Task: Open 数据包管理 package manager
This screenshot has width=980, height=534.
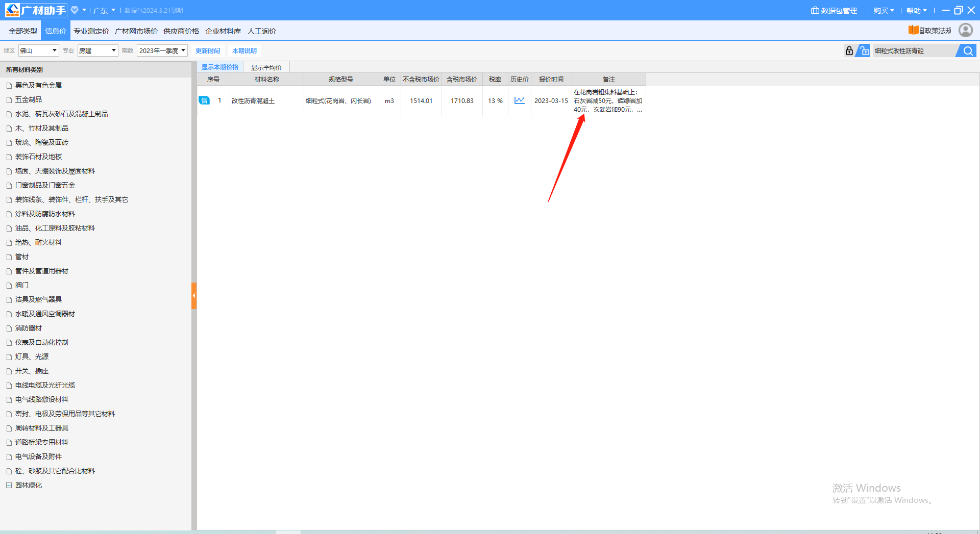Action: point(834,10)
